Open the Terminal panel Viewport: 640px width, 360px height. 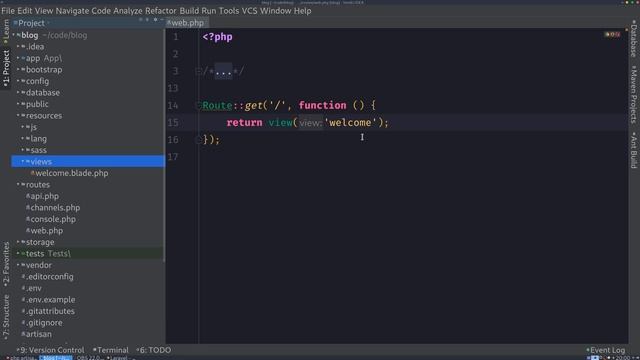pyautogui.click(x=111, y=350)
